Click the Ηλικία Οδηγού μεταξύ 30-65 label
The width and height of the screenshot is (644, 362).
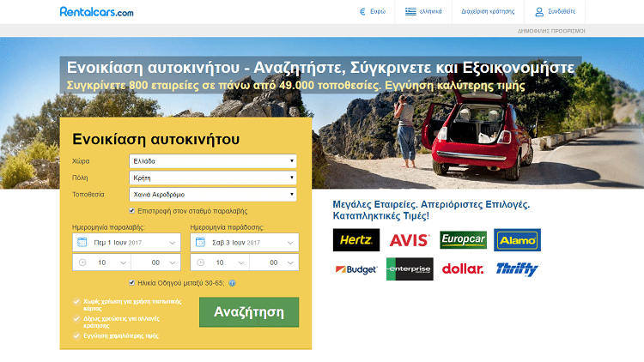(x=181, y=283)
